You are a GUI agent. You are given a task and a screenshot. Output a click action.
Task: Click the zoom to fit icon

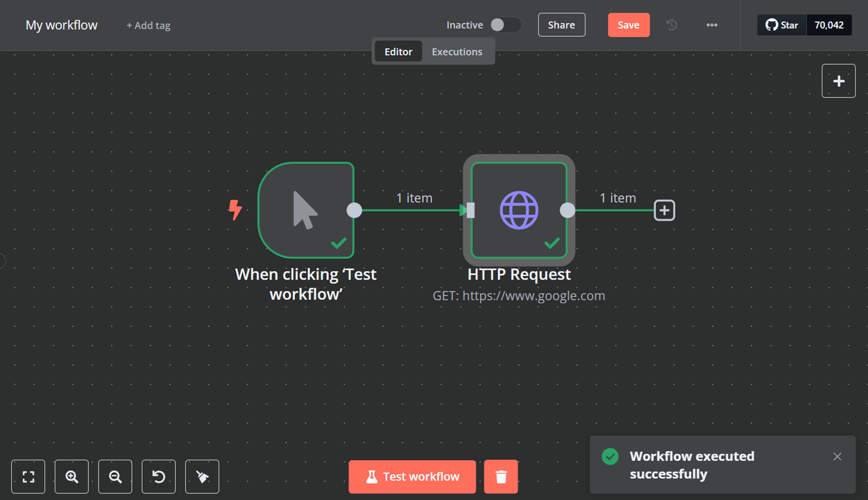28,476
